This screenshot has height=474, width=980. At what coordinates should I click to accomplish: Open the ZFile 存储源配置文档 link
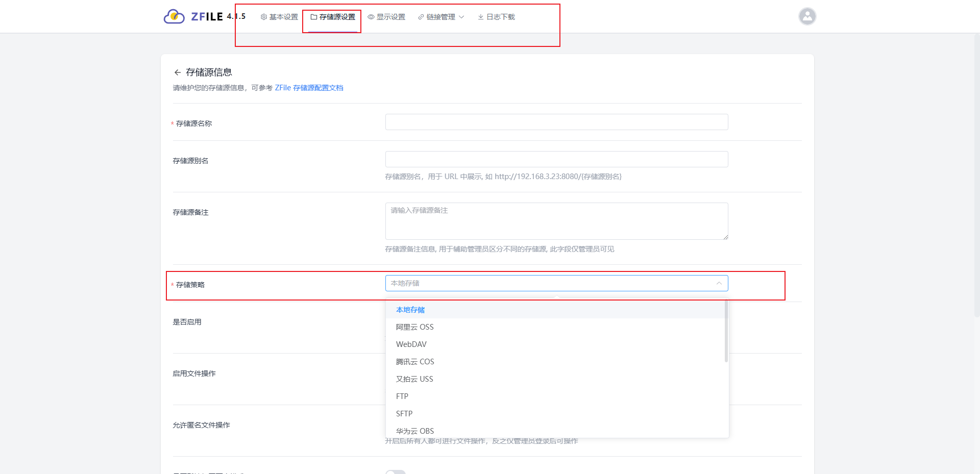[309, 88]
